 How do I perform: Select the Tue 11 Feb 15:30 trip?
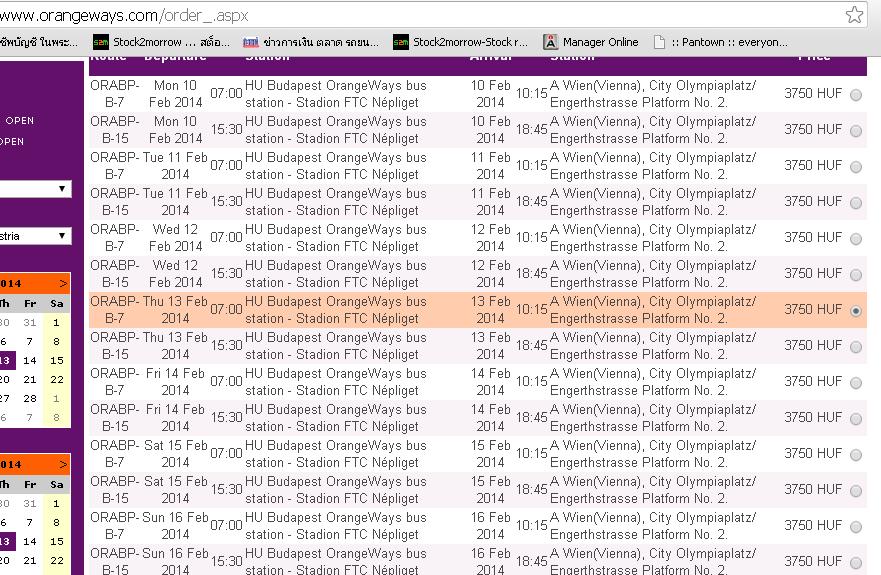(x=856, y=203)
